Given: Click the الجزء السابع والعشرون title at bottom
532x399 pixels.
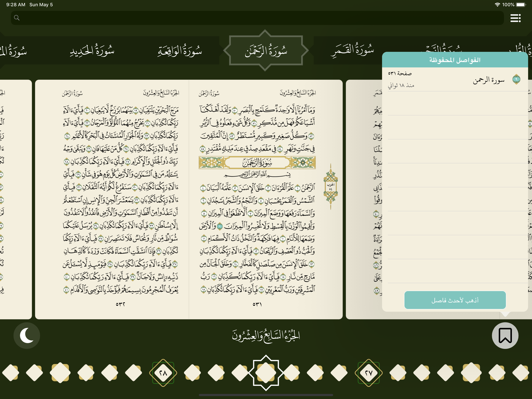Looking at the screenshot, I should click(266, 336).
